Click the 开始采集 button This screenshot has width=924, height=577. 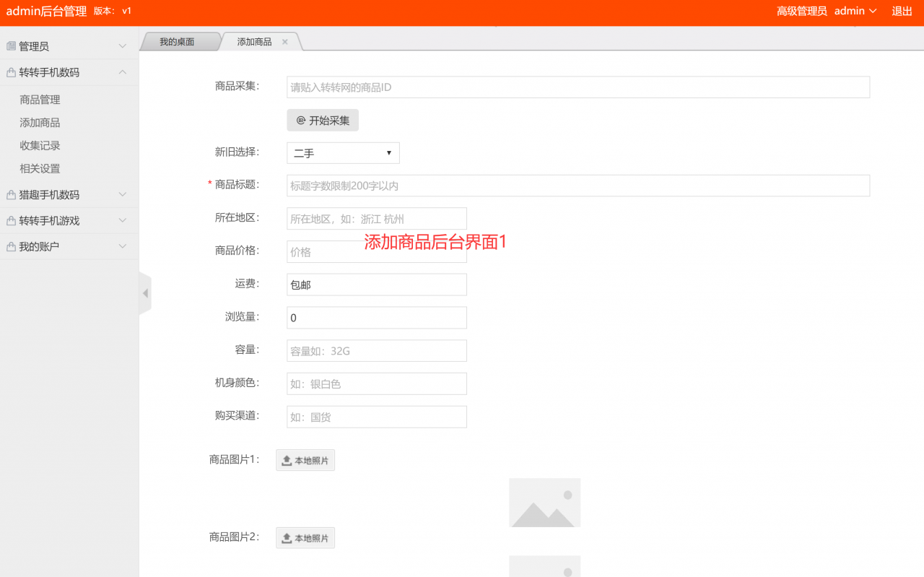[x=323, y=121]
